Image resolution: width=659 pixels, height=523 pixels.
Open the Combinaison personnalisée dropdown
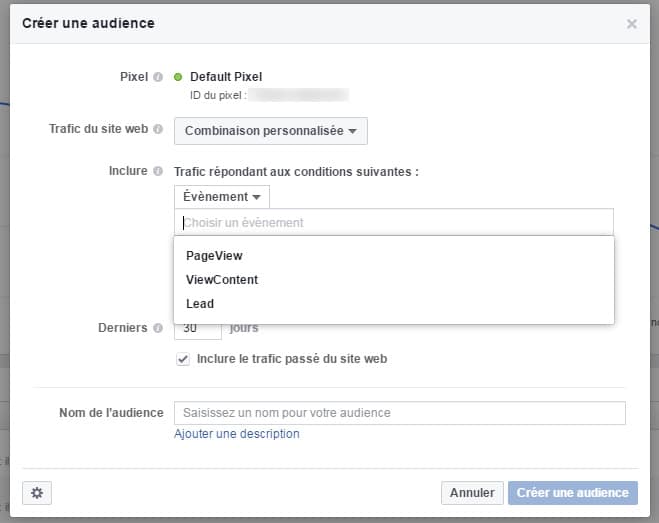pyautogui.click(x=271, y=131)
